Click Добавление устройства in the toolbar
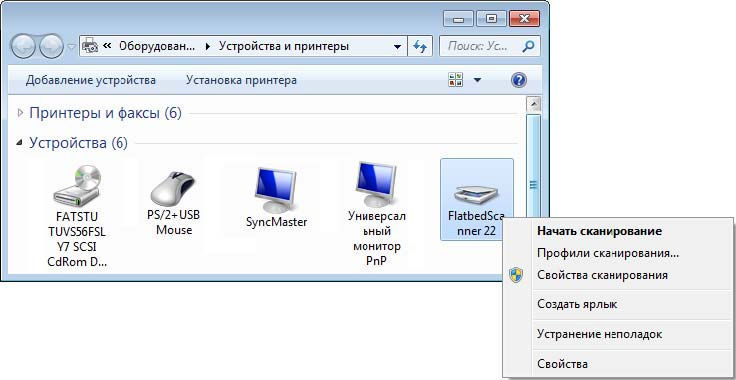The image size is (736, 380). click(91, 80)
